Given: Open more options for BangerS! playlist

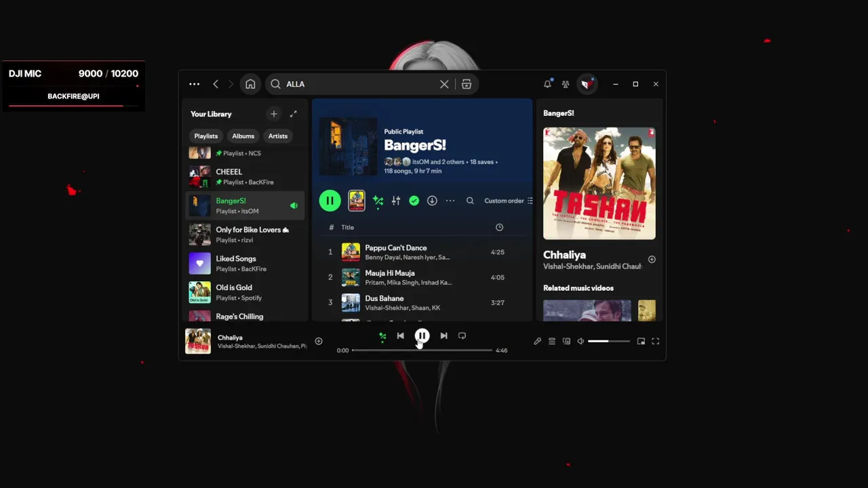Looking at the screenshot, I should coord(450,201).
